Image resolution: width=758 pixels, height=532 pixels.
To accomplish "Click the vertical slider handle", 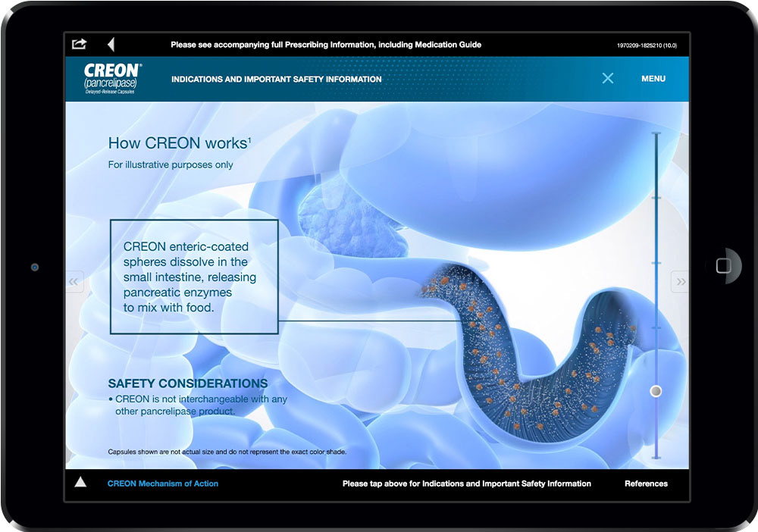I will tap(656, 391).
